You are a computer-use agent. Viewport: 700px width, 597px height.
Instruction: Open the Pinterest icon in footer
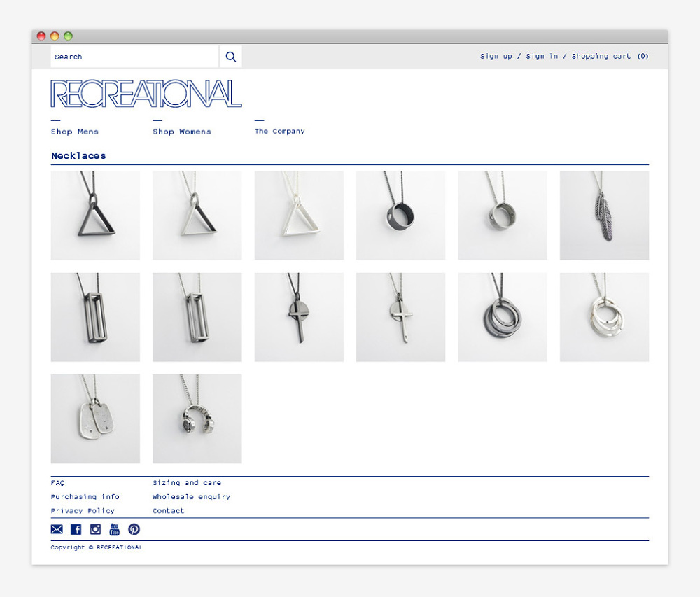134,529
